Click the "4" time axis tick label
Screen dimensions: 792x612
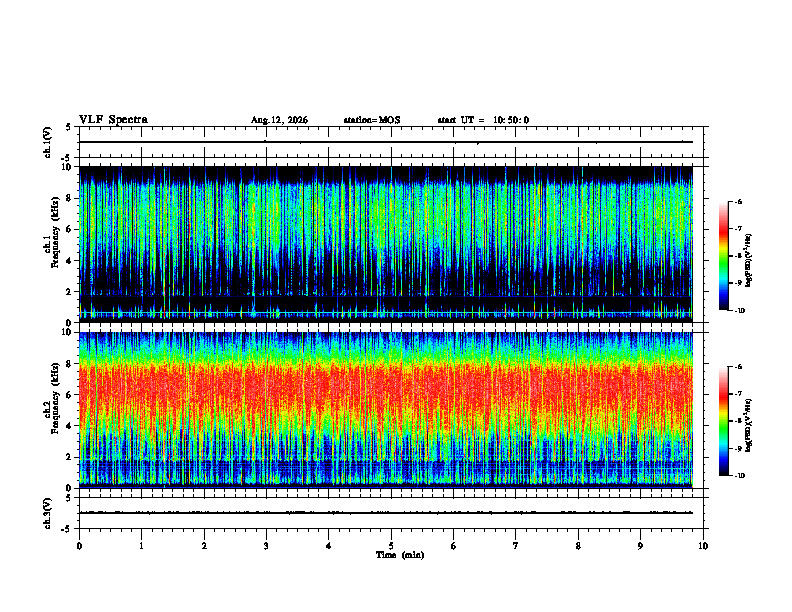[329, 546]
